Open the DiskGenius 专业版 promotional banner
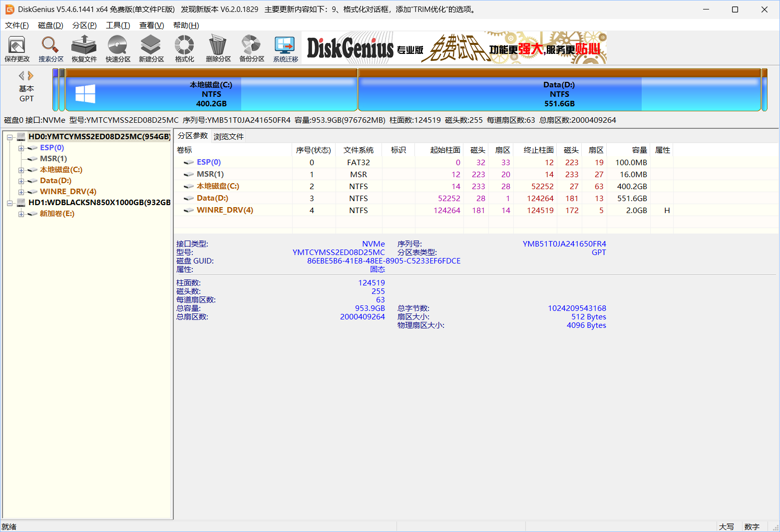Image resolution: width=780 pixels, height=532 pixels. coord(454,48)
